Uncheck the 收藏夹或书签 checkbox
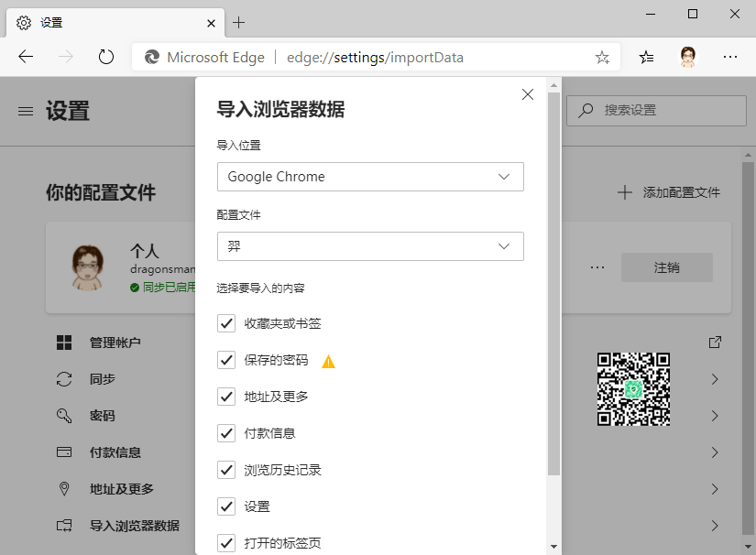Viewport: 756px width, 555px height. pos(226,323)
